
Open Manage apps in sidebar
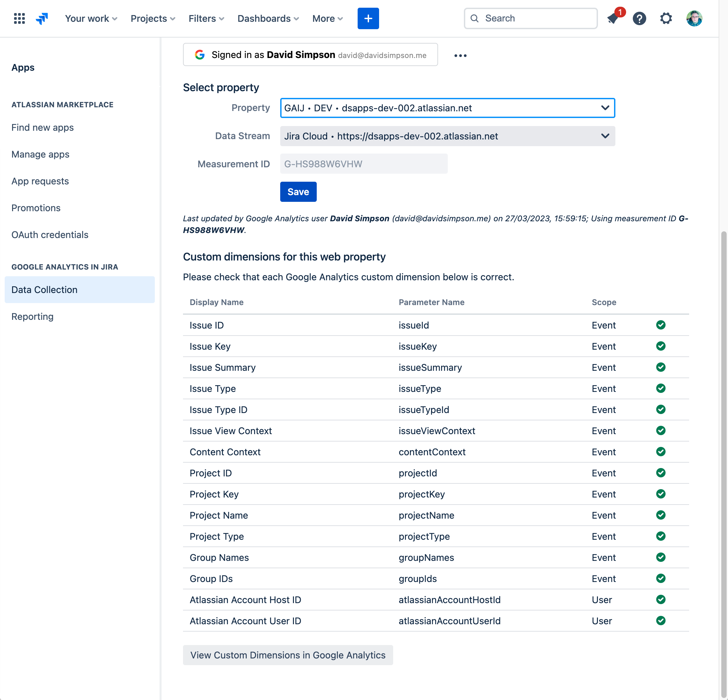40,154
